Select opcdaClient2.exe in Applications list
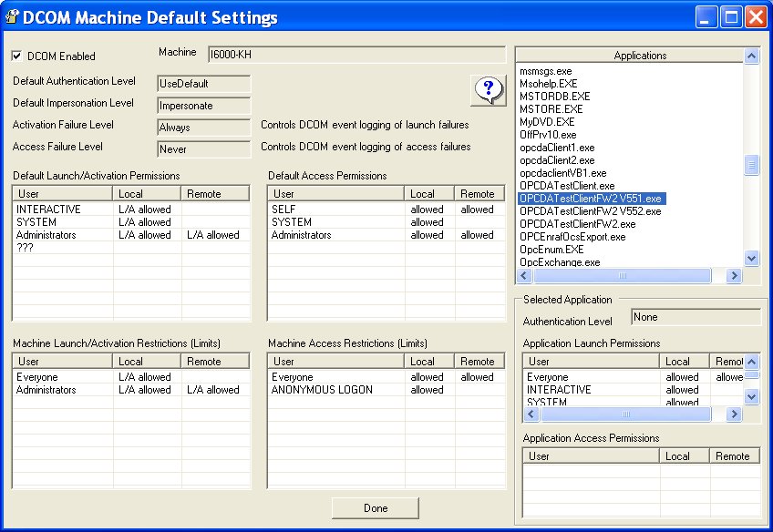 pyautogui.click(x=557, y=160)
